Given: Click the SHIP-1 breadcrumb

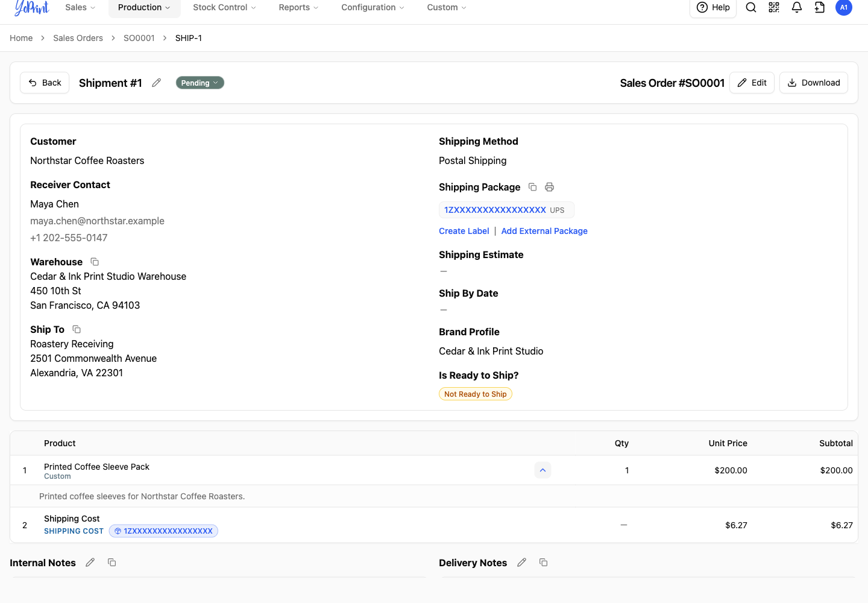Looking at the screenshot, I should [x=189, y=38].
